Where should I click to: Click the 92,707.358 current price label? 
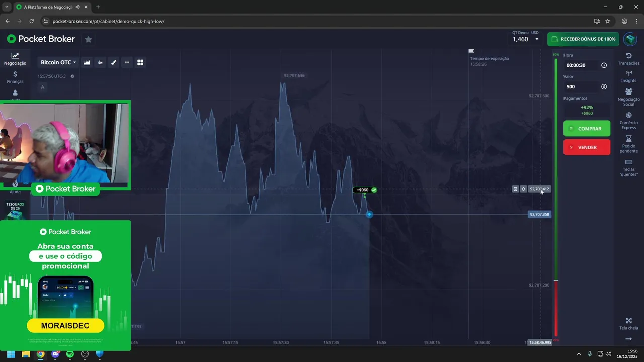[x=539, y=214]
